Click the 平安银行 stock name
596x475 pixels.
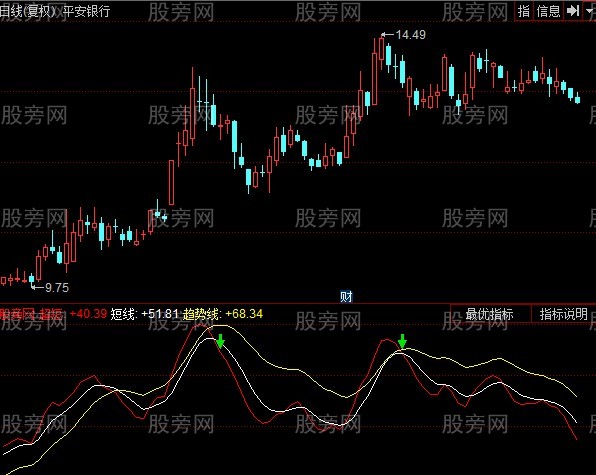[x=86, y=11]
